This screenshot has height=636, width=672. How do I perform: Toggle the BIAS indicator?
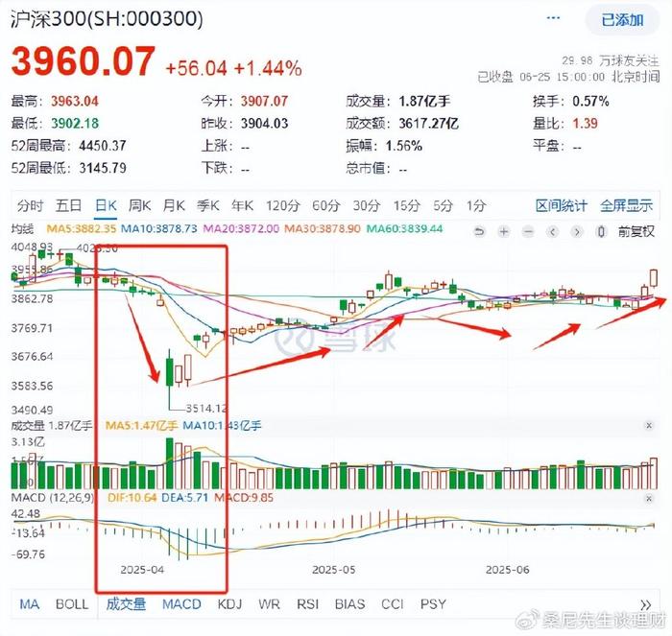(x=349, y=604)
